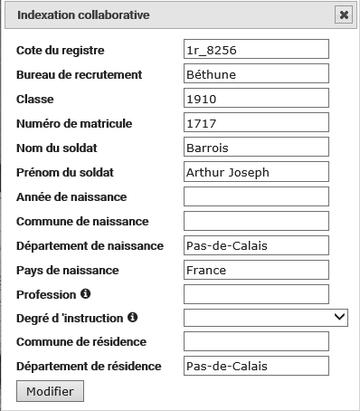The image size is (360, 411).
Task: Click the Profession info icon
Action: point(86,294)
